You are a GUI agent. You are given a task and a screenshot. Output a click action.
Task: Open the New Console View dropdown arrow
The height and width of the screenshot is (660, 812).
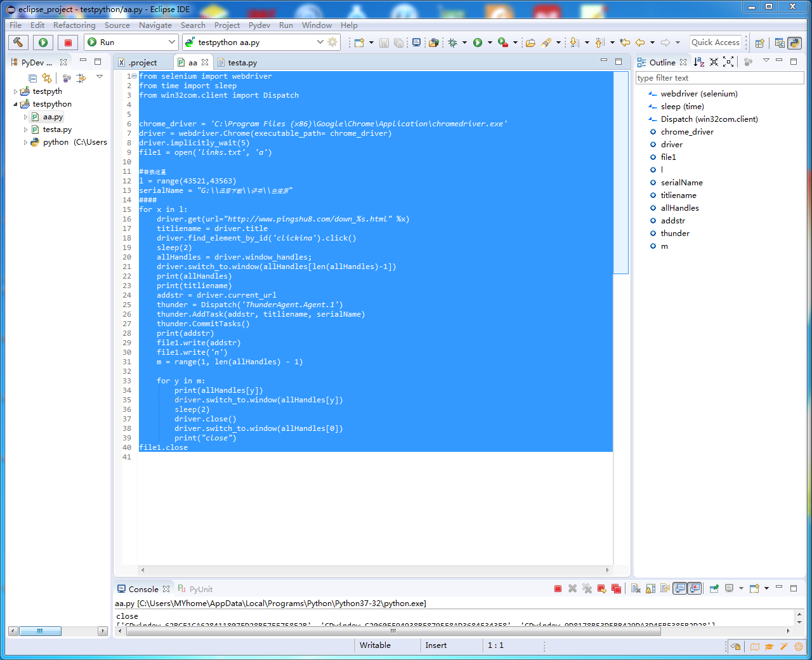coord(766,588)
